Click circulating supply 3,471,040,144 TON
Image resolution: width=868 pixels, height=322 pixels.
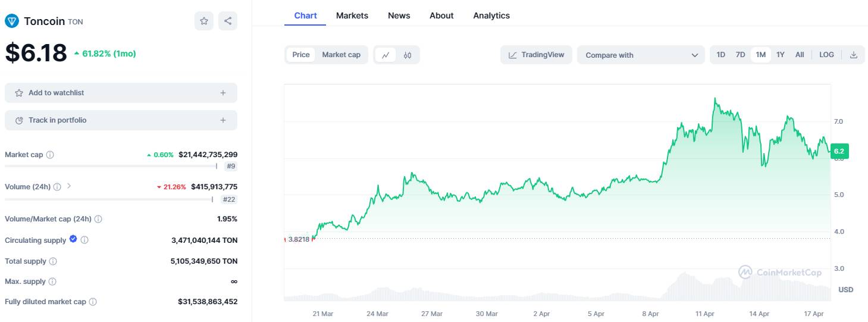(x=204, y=240)
